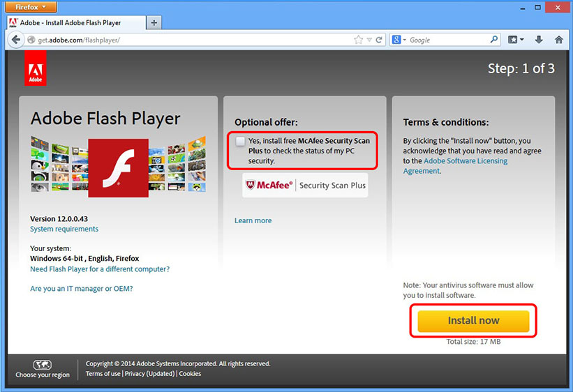Click the McAfee Security Scan Plus banner
This screenshot has width=573, height=392.
pyautogui.click(x=305, y=186)
